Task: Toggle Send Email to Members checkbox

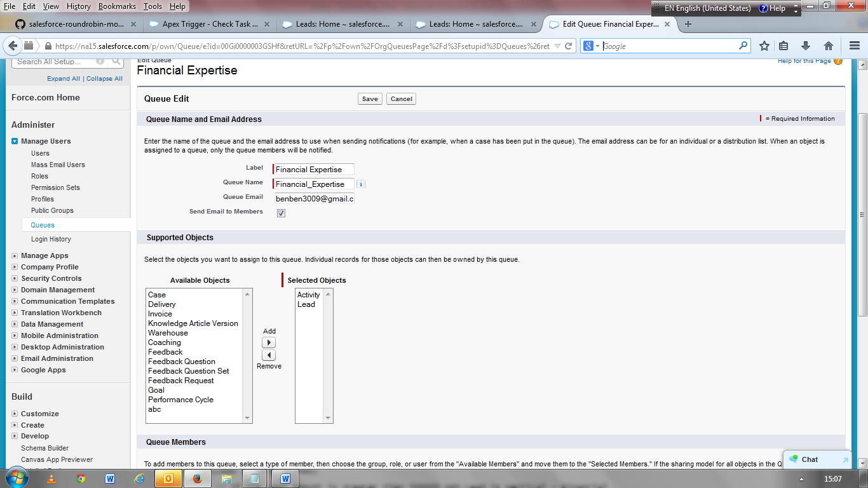Action: (281, 213)
